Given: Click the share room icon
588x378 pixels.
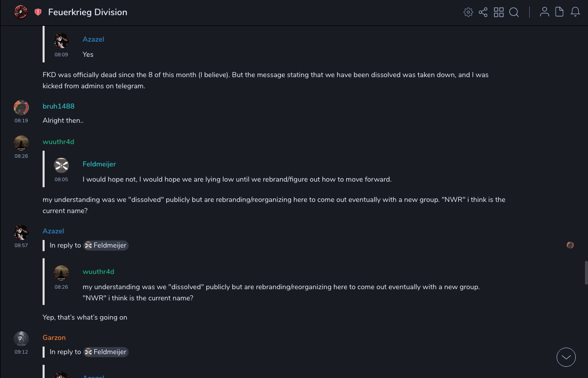Looking at the screenshot, I should pos(483,12).
